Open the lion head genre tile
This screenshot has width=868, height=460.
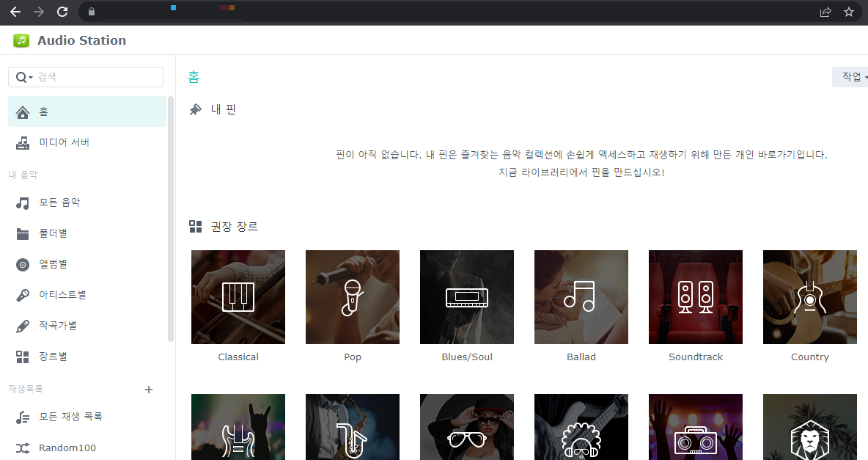click(x=810, y=427)
